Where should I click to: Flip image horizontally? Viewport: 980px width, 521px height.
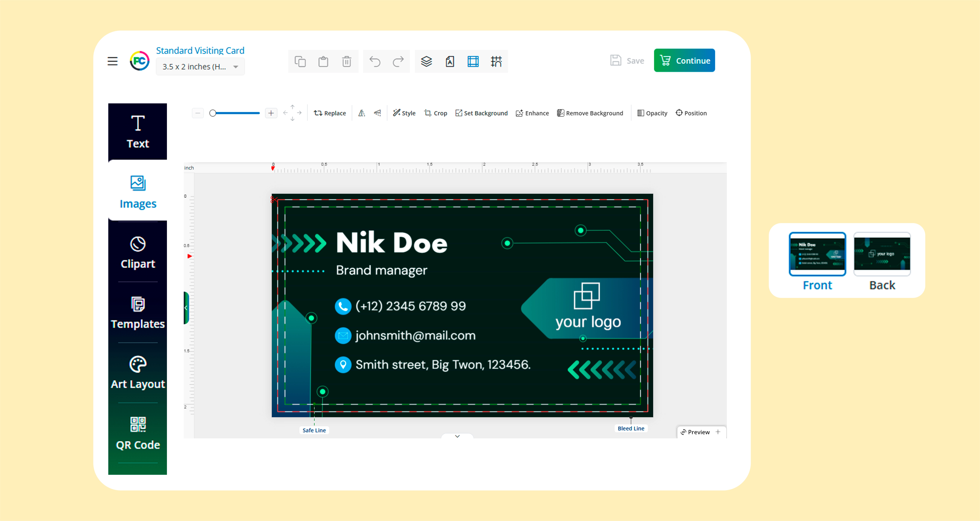[361, 113]
